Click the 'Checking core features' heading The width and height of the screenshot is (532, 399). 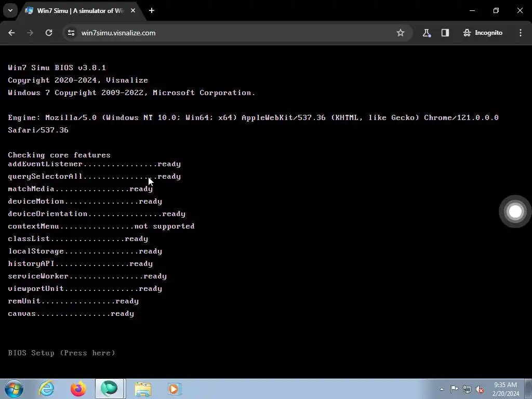(x=59, y=155)
